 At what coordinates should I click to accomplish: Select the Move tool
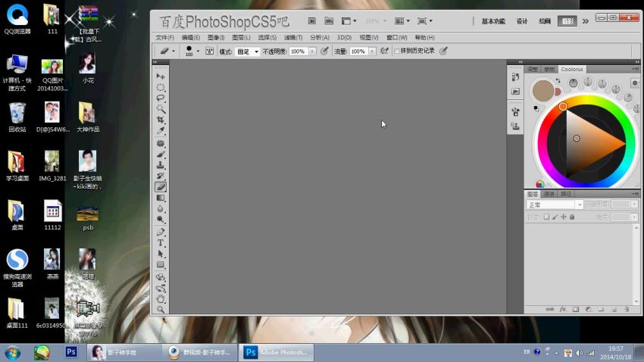161,76
